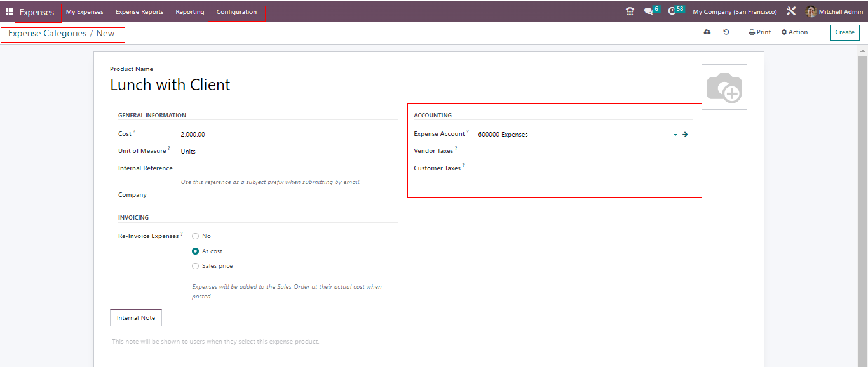Upload a product image via camera placeholder
Image resolution: width=868 pixels, height=367 pixels.
724,87
